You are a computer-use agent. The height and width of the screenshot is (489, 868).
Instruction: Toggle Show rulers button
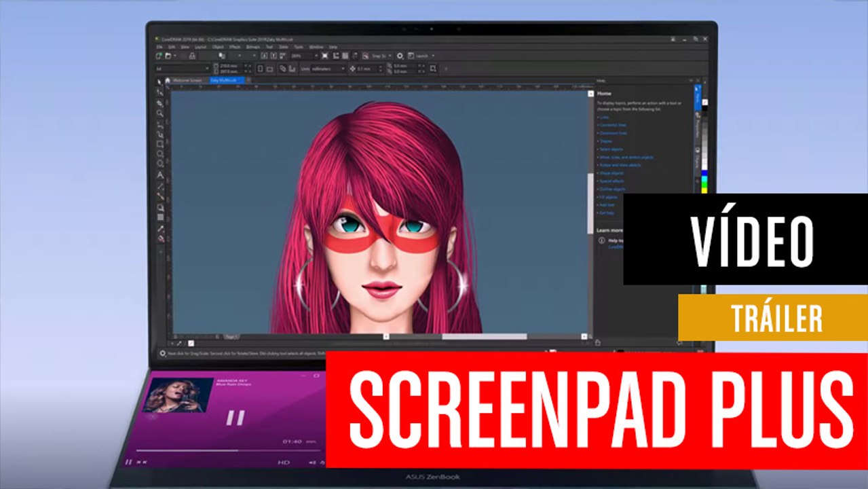pos(335,56)
